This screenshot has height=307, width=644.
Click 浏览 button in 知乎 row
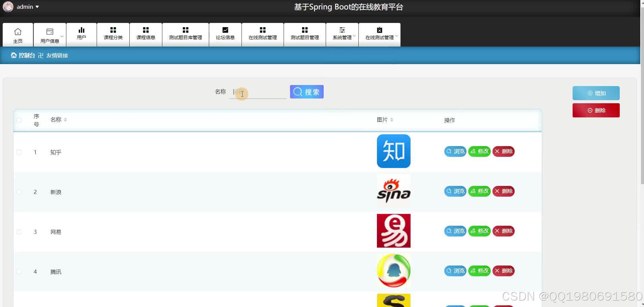tap(455, 151)
